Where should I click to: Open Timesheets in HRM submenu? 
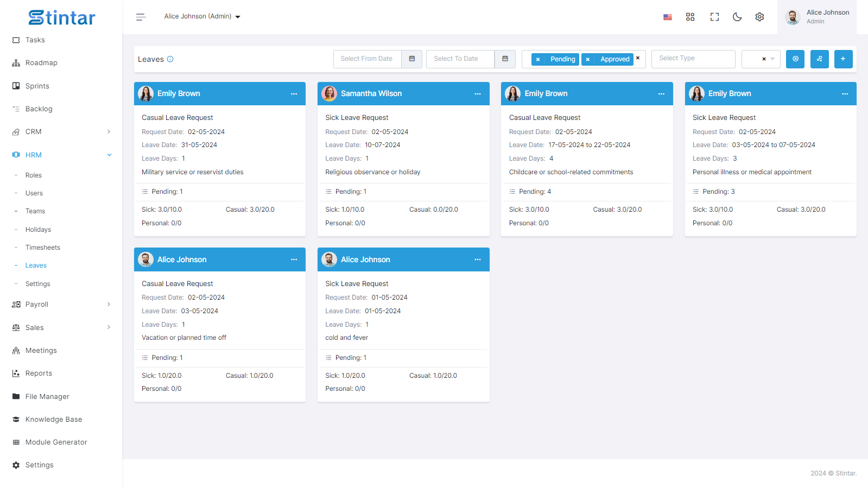click(x=43, y=248)
